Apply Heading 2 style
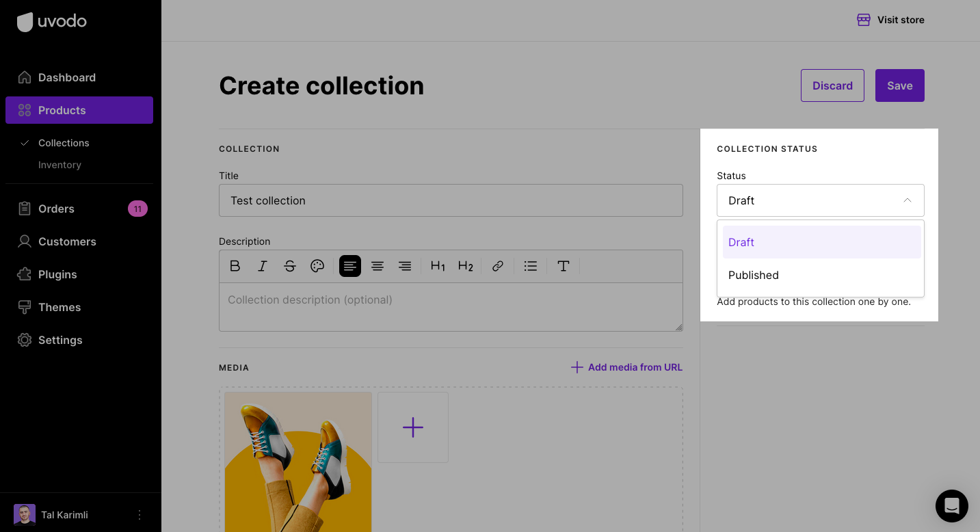The height and width of the screenshot is (532, 980). tap(466, 266)
